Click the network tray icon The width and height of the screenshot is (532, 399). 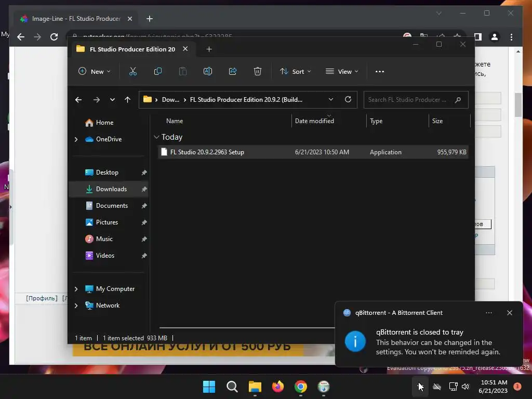click(x=453, y=387)
